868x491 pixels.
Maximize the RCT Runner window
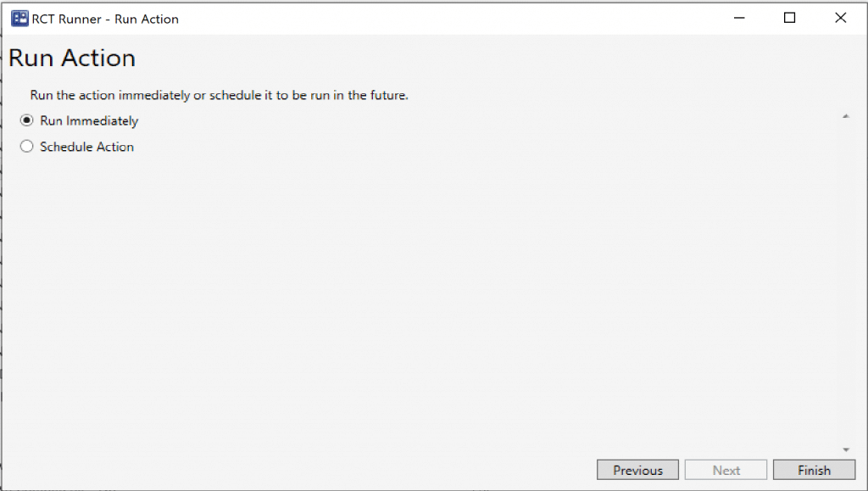(789, 18)
